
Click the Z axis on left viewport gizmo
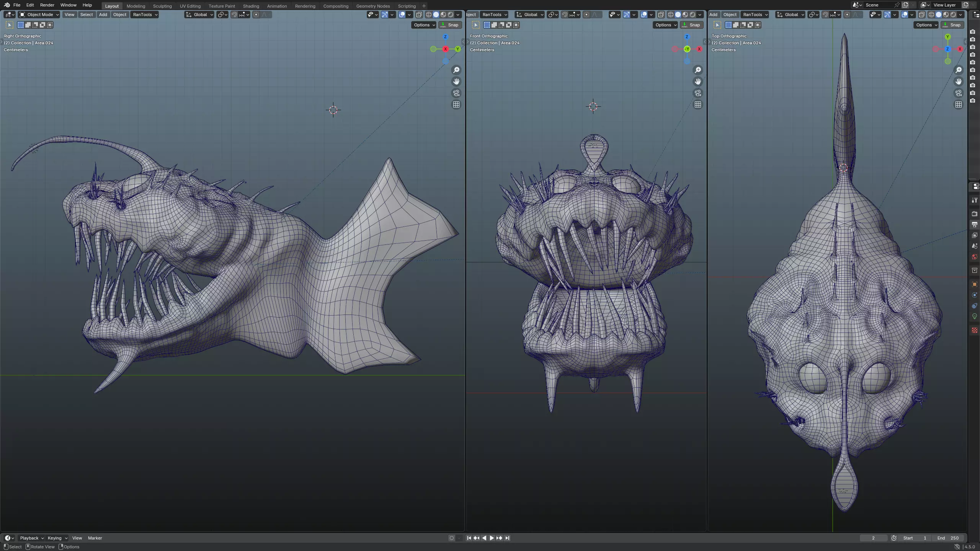click(445, 37)
